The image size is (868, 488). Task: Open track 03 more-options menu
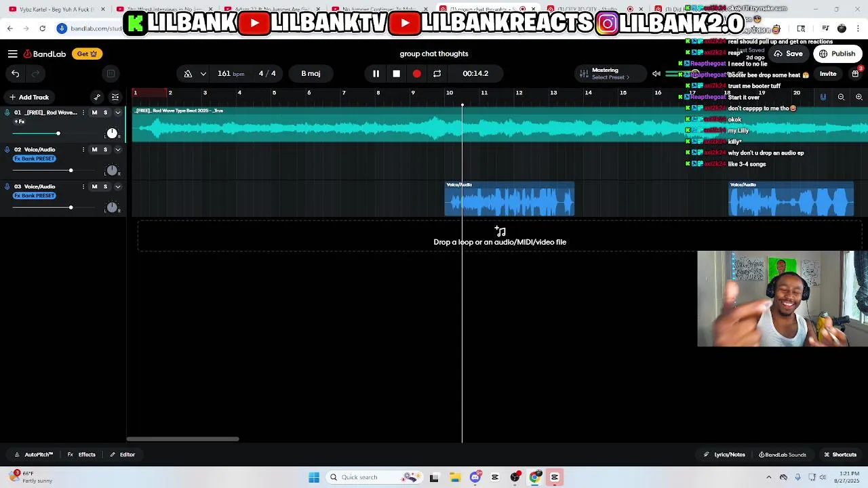(x=83, y=186)
